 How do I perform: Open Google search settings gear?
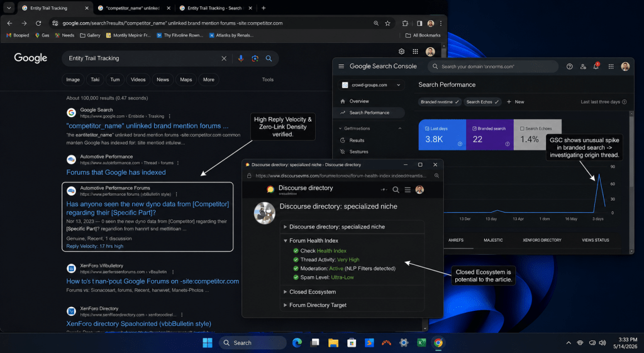pyautogui.click(x=401, y=52)
